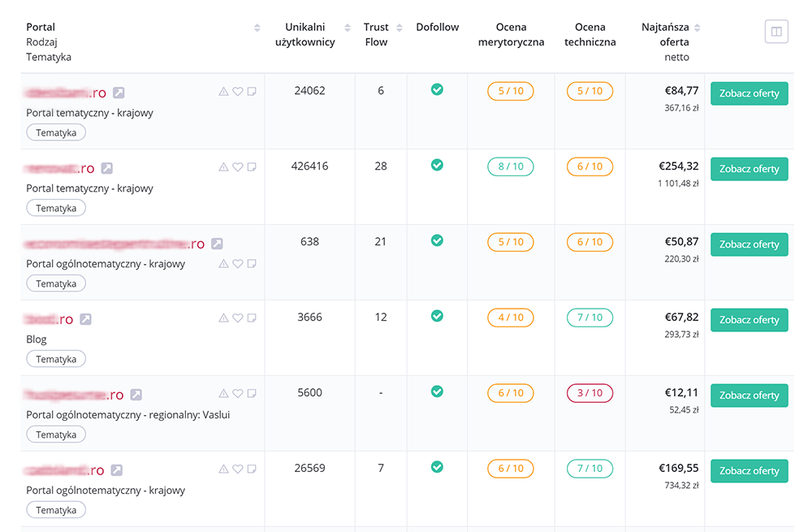Open the blurred .ro domain link priced €254,32
Image resolution: width=812 pixels, height=532 pixels.
(59, 168)
